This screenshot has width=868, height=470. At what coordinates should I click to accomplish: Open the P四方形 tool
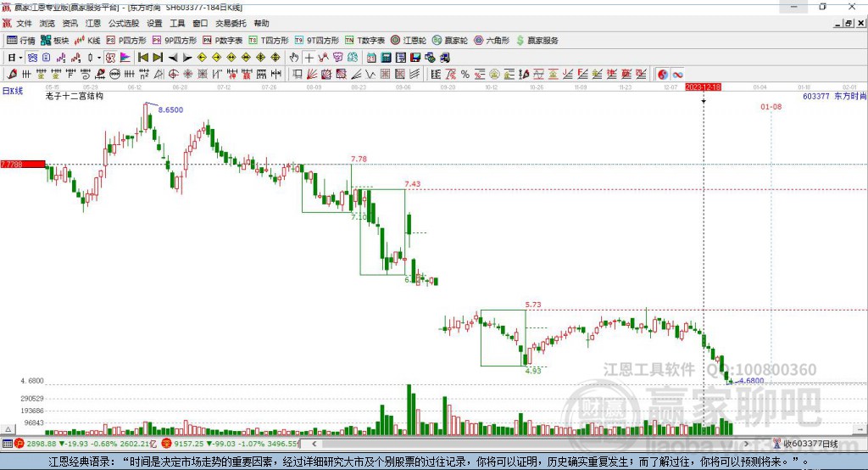[x=126, y=41]
